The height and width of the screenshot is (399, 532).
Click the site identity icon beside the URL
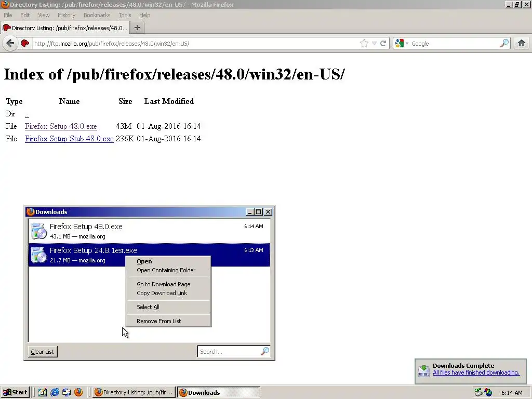tap(25, 44)
